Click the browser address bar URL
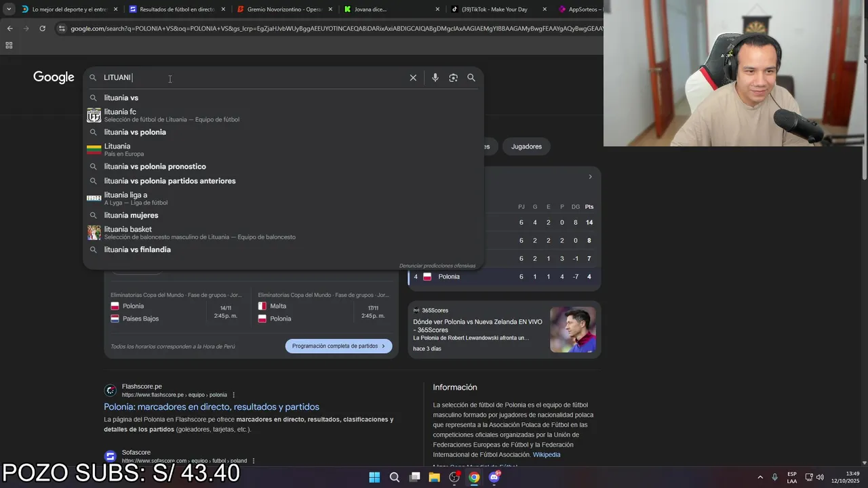 coord(336,28)
